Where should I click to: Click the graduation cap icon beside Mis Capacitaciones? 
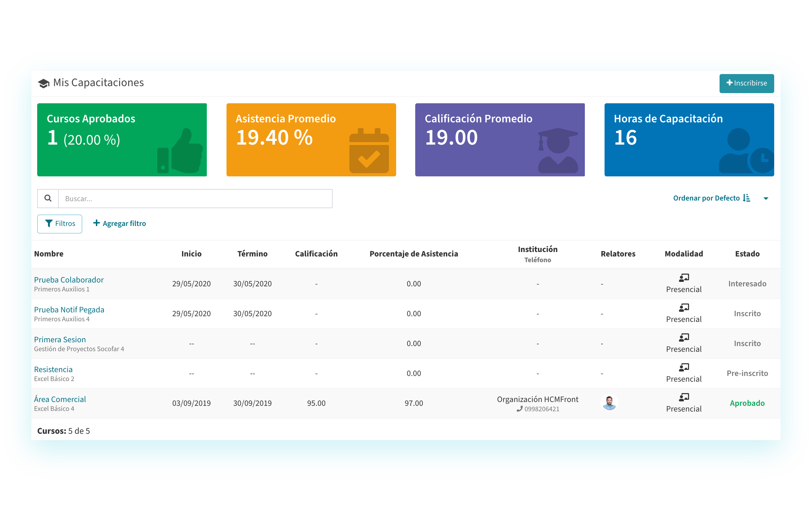pos(44,83)
